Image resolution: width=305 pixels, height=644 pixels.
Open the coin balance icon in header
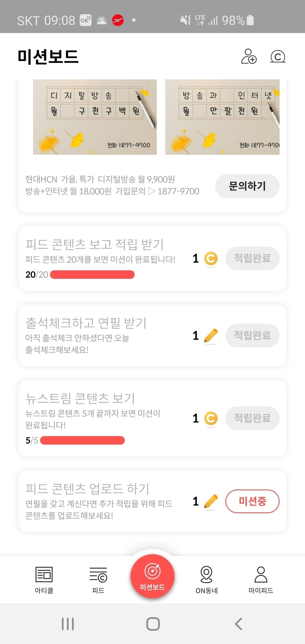278,57
